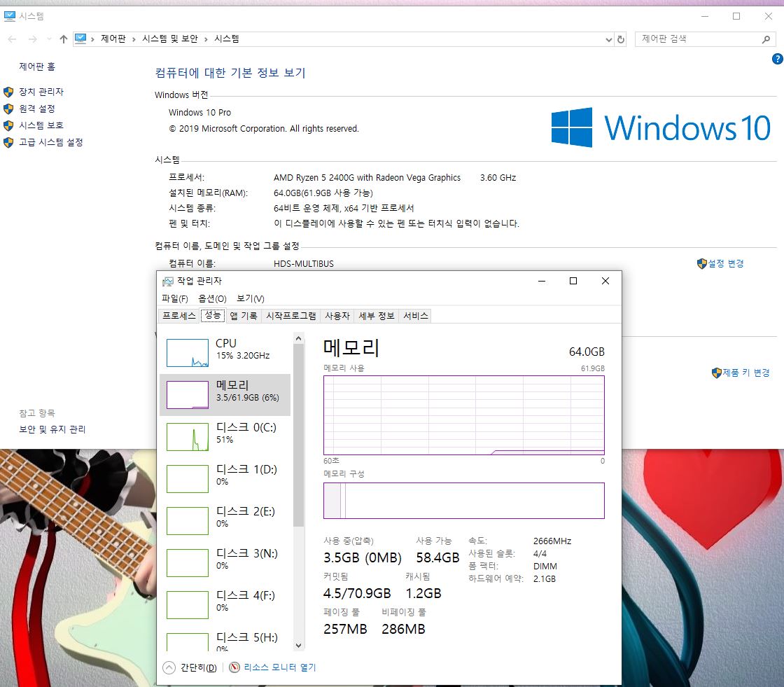Switch to 서비스 tab
This screenshot has width=784, height=687.
tap(416, 316)
